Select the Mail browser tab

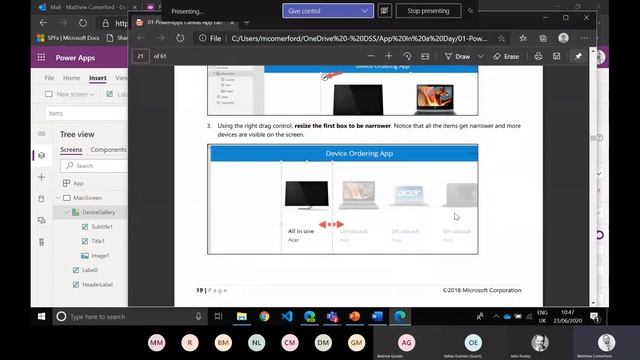[87, 7]
